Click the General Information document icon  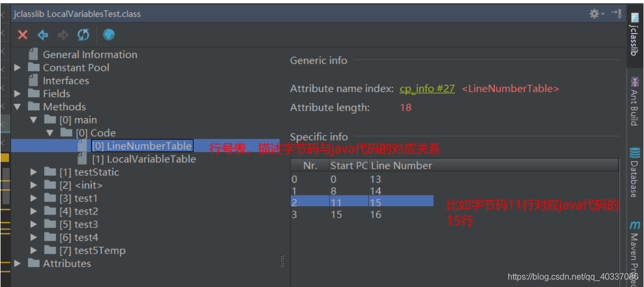click(x=34, y=54)
